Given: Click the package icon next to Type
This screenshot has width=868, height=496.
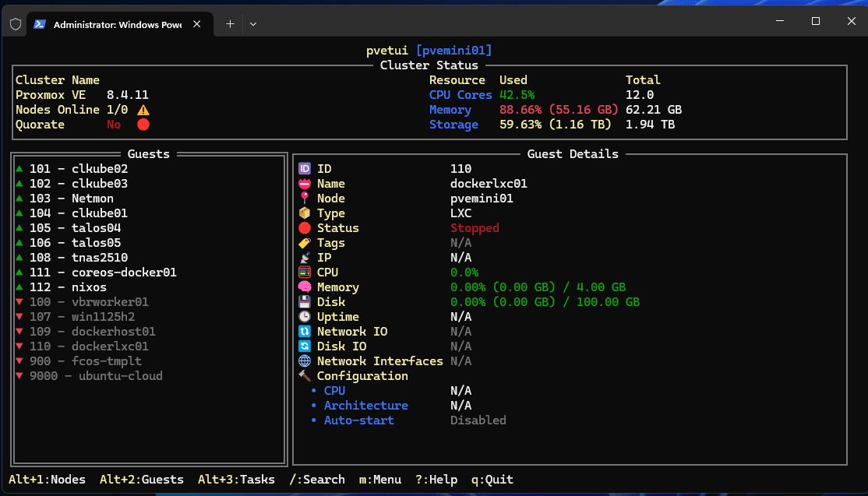Looking at the screenshot, I should coord(305,213).
